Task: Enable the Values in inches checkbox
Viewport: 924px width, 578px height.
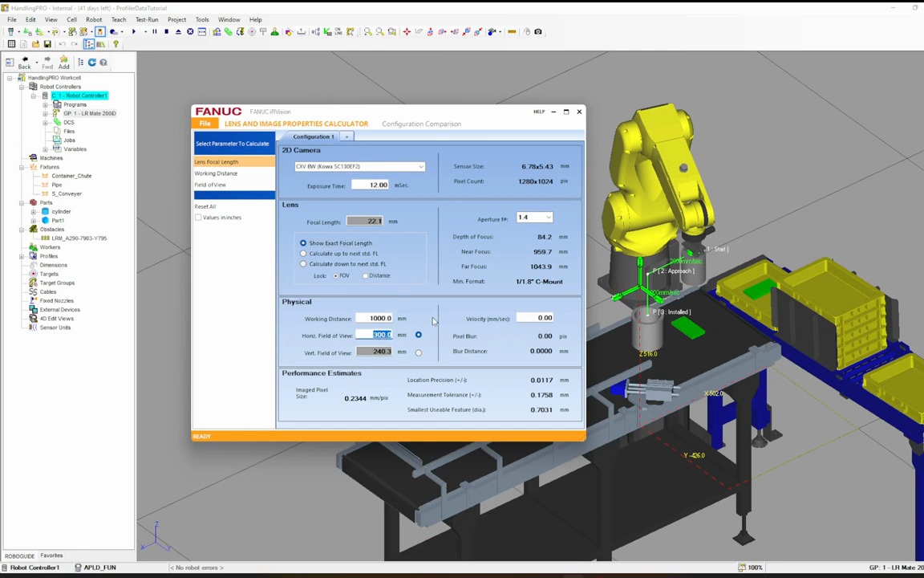Action: point(198,217)
